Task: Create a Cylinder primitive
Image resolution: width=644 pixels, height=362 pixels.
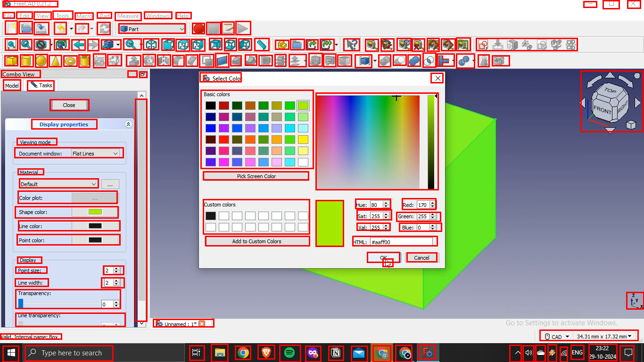Action: (x=26, y=60)
